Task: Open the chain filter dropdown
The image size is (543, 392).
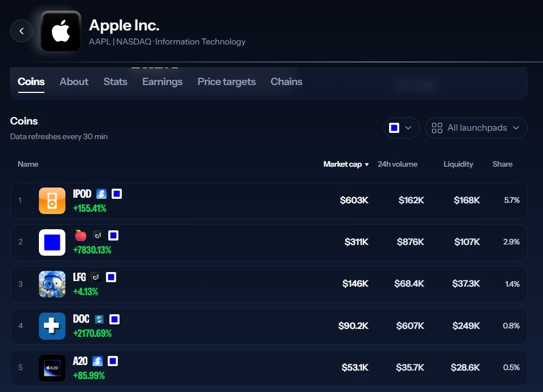Action: click(x=401, y=128)
